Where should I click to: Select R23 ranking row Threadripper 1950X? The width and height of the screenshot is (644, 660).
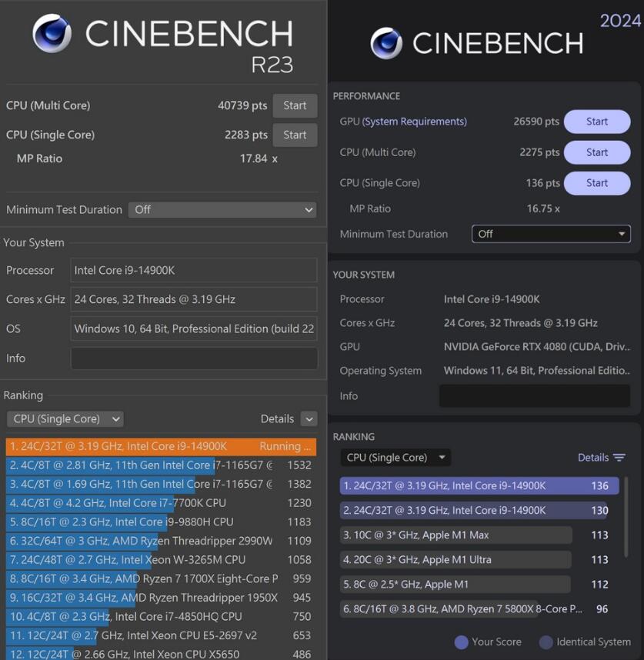point(162,598)
